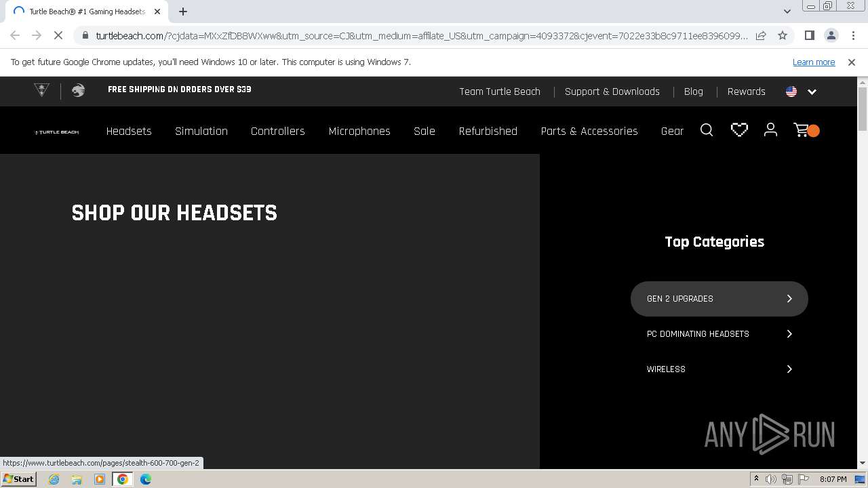Open the wishlist heart icon
The width and height of the screenshot is (868, 488).
coord(739,130)
